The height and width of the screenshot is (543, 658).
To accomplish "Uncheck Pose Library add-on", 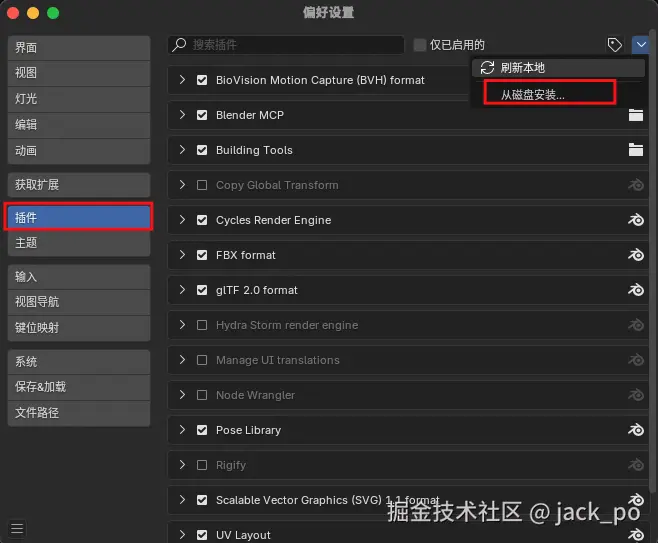I will tap(202, 430).
